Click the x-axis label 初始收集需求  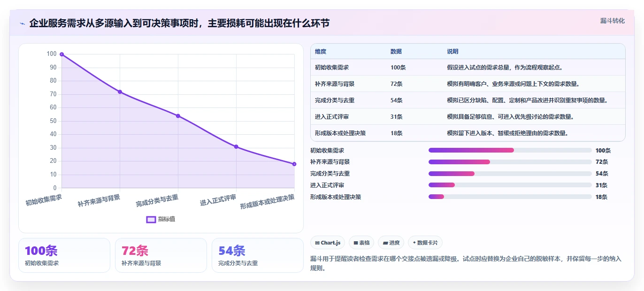click(x=44, y=200)
